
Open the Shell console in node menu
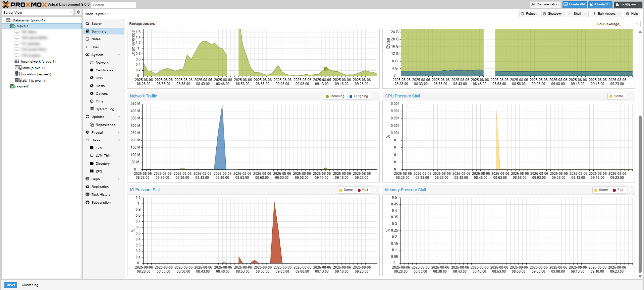pyautogui.click(x=95, y=47)
